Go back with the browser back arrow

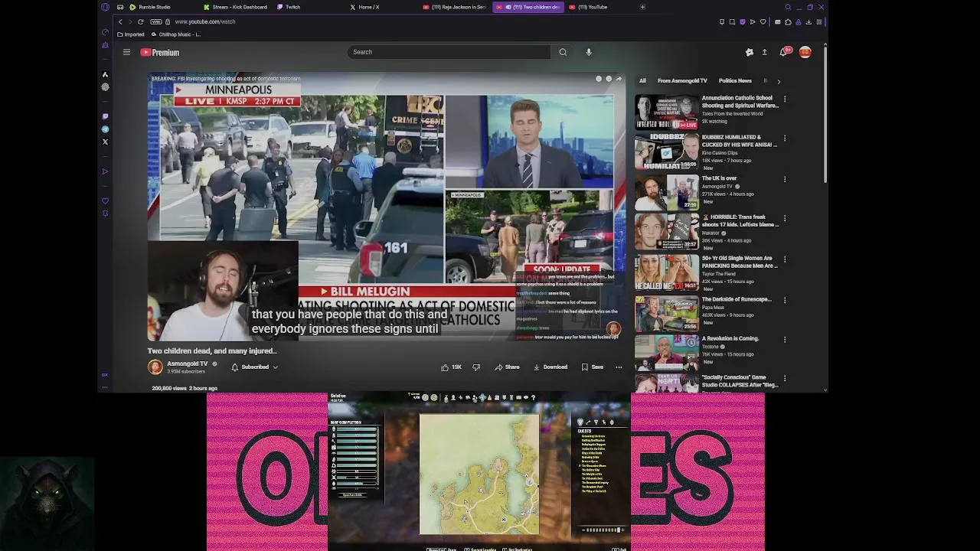coord(120,21)
